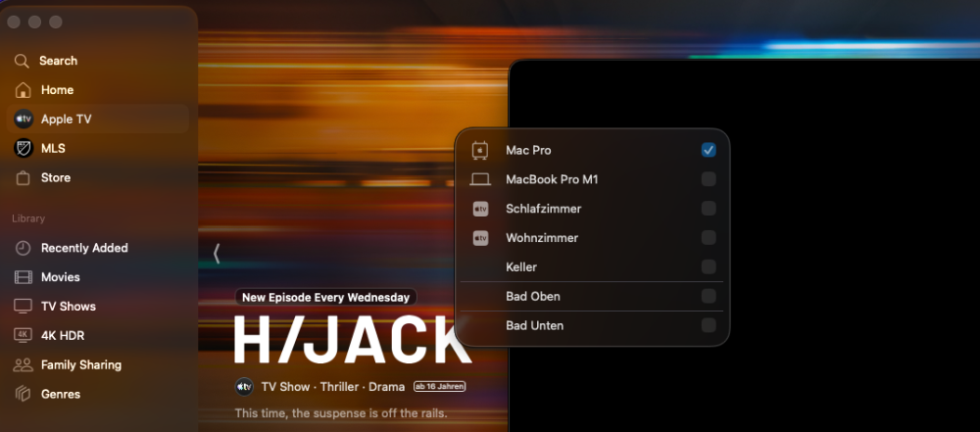Screen dimensions: 980x432
Task: Tick the Keller checkbox
Action: pos(709,267)
